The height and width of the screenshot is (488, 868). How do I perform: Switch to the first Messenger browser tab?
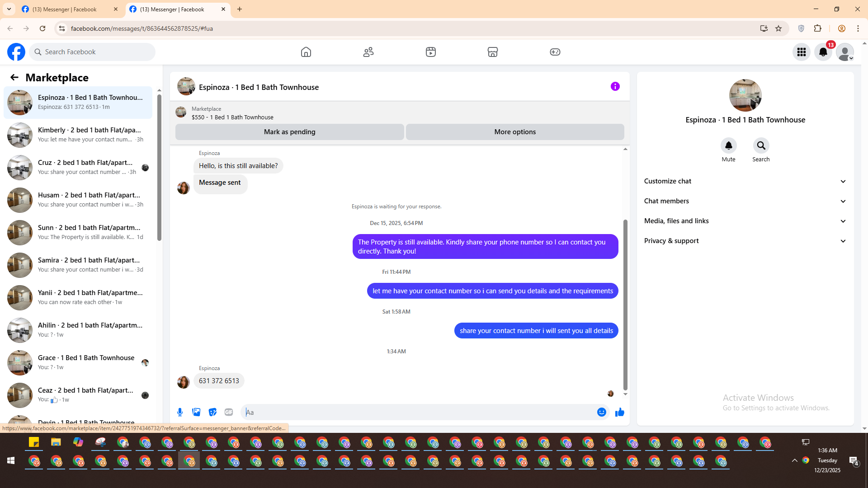click(x=70, y=9)
